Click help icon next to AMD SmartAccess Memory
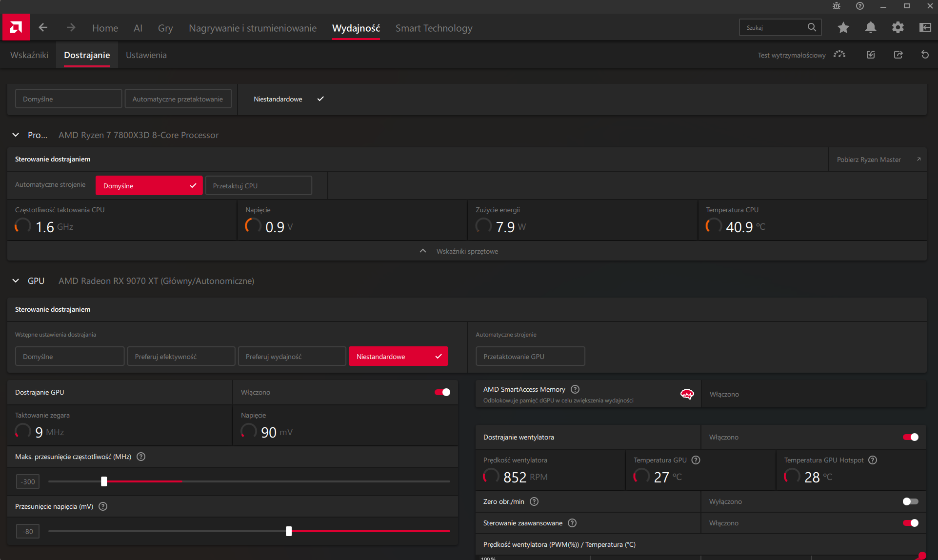This screenshot has height=560, width=938. coord(575,389)
